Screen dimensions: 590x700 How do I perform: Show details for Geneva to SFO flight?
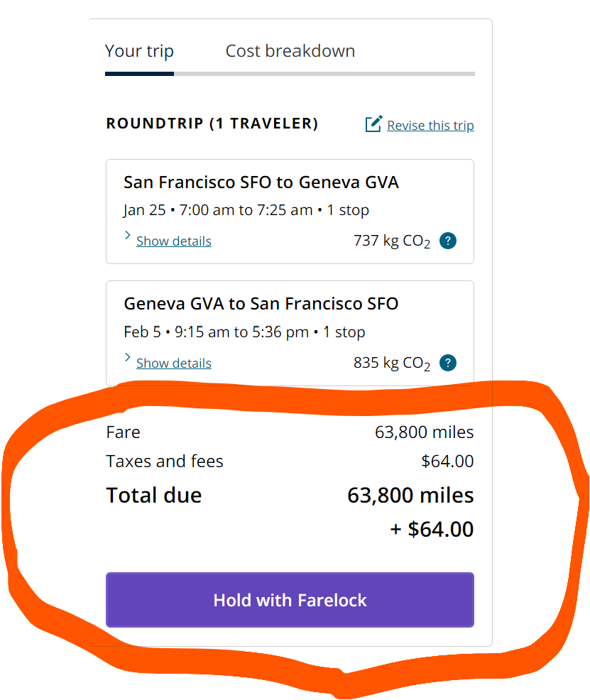click(x=174, y=363)
